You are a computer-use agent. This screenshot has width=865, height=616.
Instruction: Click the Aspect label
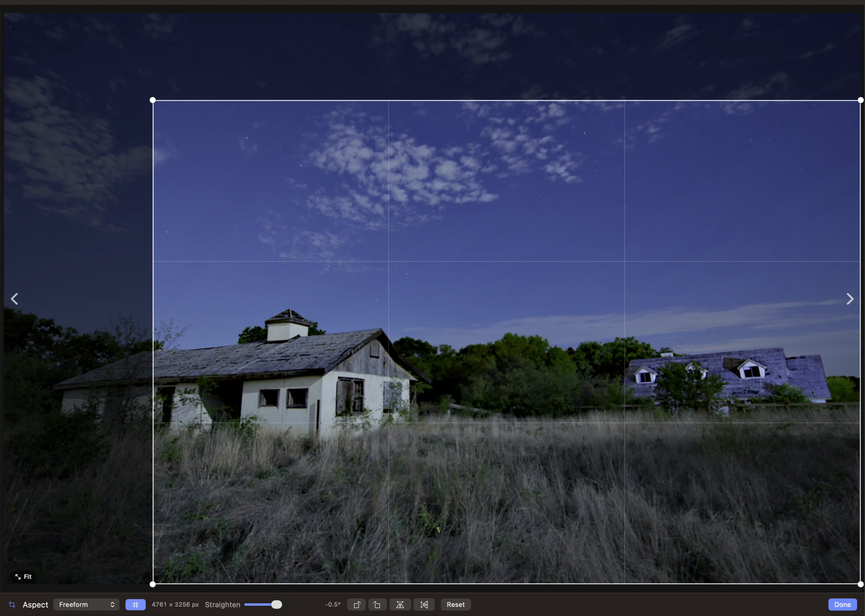[x=35, y=604]
